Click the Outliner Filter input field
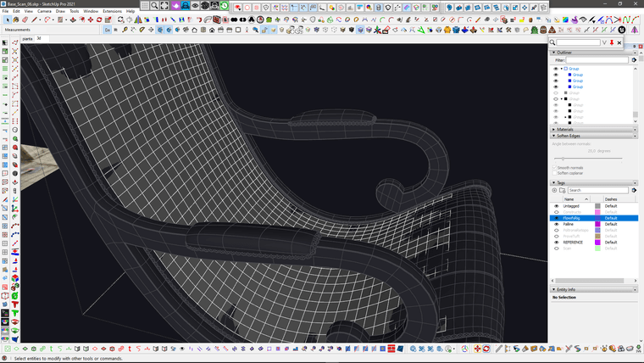The width and height of the screenshot is (644, 363). [598, 60]
